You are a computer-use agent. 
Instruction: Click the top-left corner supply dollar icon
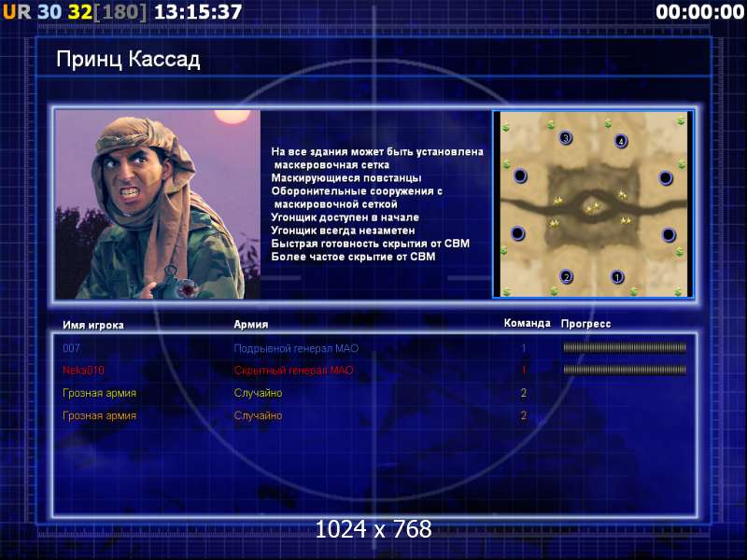(506, 127)
